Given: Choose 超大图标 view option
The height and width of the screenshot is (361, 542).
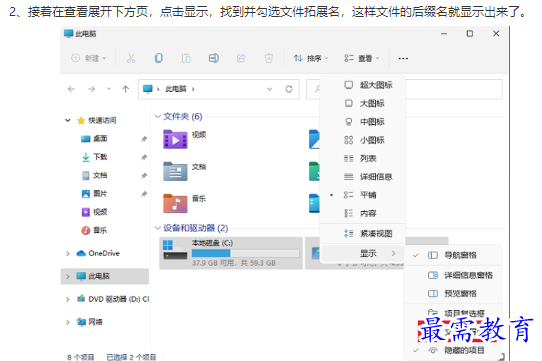Looking at the screenshot, I should pyautogui.click(x=363, y=85).
